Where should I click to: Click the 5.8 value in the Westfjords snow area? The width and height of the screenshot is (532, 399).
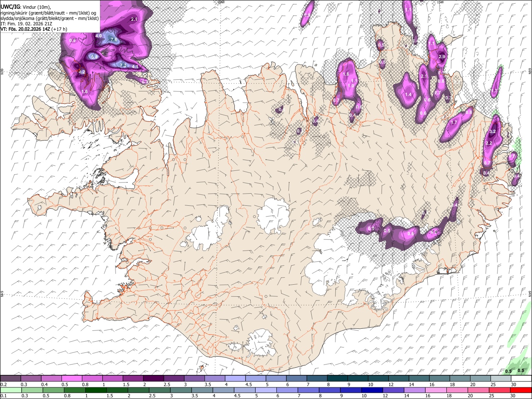94,57
